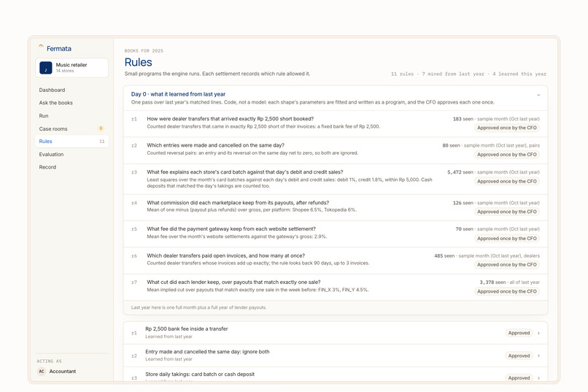Click Approved status on Store daily takings

point(519,377)
